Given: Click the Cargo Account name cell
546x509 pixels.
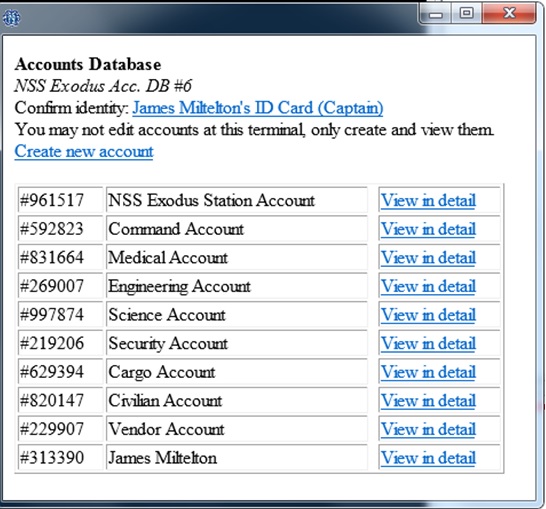Looking at the screenshot, I should click(237, 371).
